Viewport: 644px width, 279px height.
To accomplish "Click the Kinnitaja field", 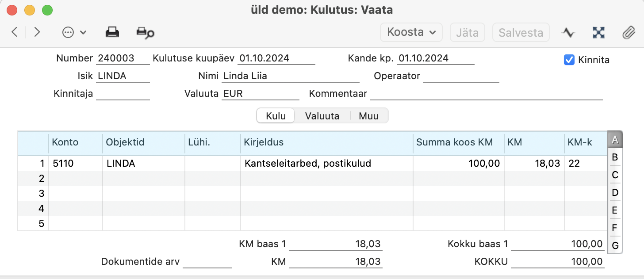I will [123, 93].
